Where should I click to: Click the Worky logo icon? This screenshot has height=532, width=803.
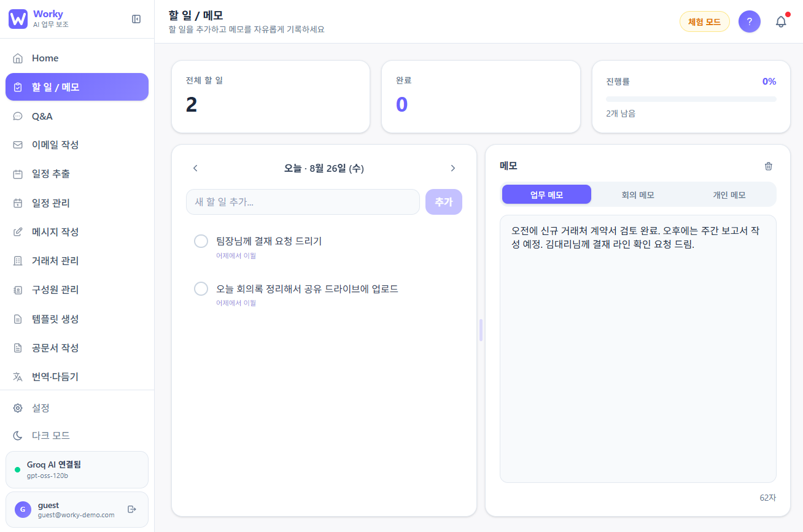pos(18,19)
